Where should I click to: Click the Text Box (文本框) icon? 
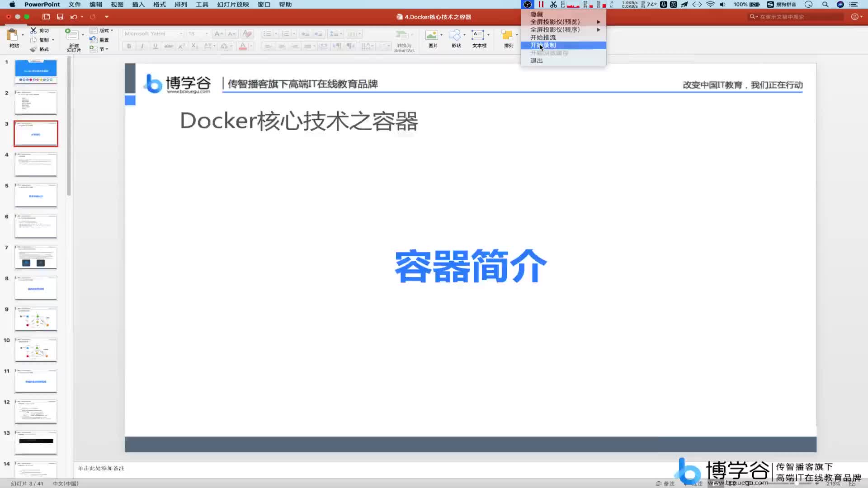pyautogui.click(x=477, y=35)
